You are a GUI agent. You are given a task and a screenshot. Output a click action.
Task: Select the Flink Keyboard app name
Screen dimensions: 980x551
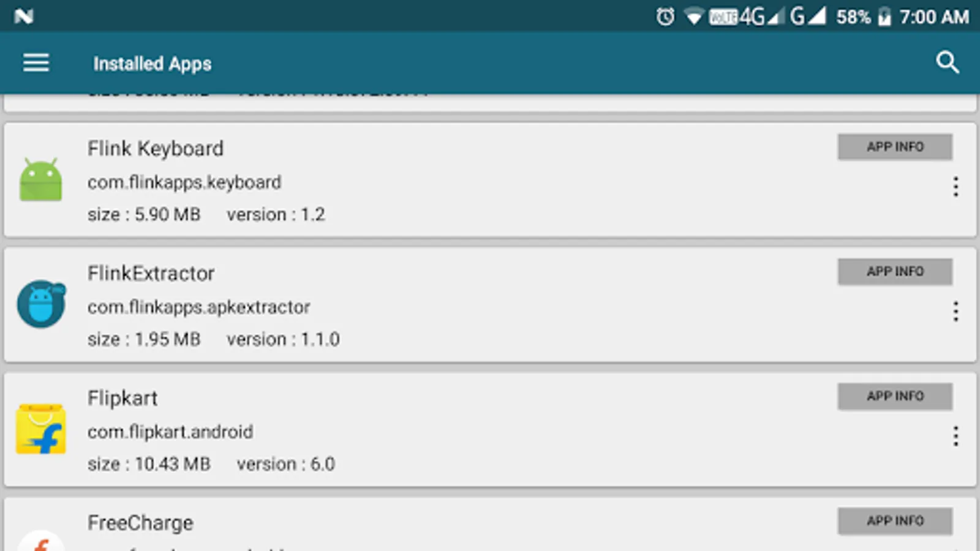156,149
